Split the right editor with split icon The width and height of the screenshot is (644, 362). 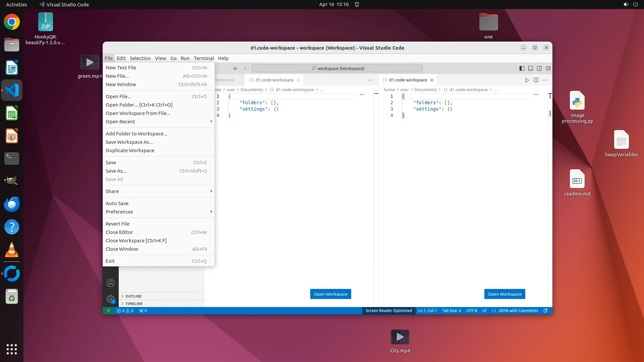536,80
